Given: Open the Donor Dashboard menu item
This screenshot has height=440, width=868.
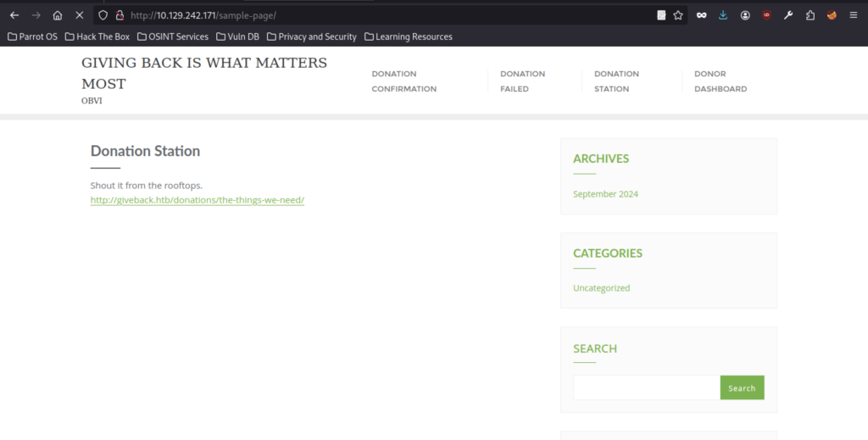Looking at the screenshot, I should (720, 81).
